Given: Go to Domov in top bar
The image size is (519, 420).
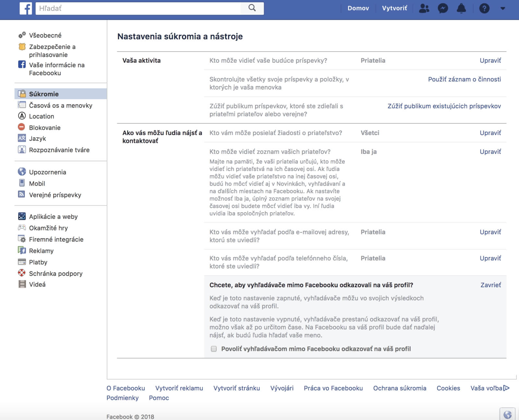Looking at the screenshot, I should coord(358,8).
